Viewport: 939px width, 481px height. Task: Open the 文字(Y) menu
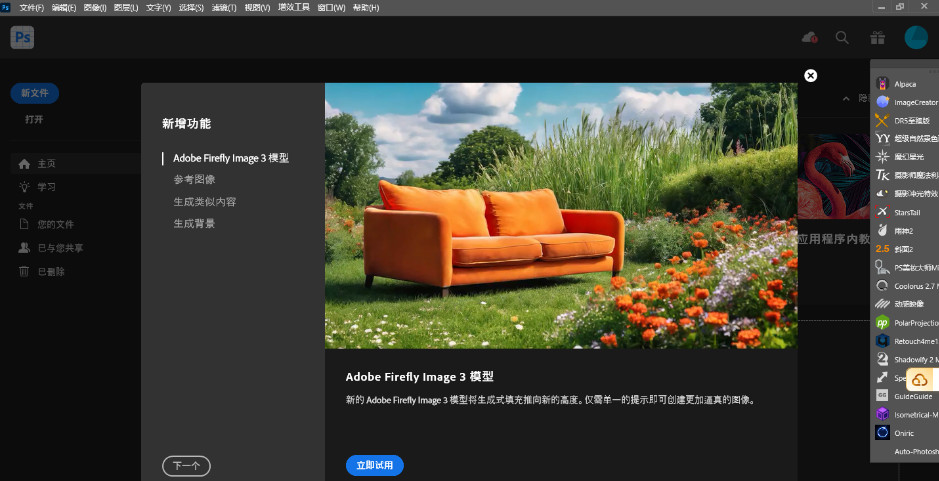tap(159, 8)
